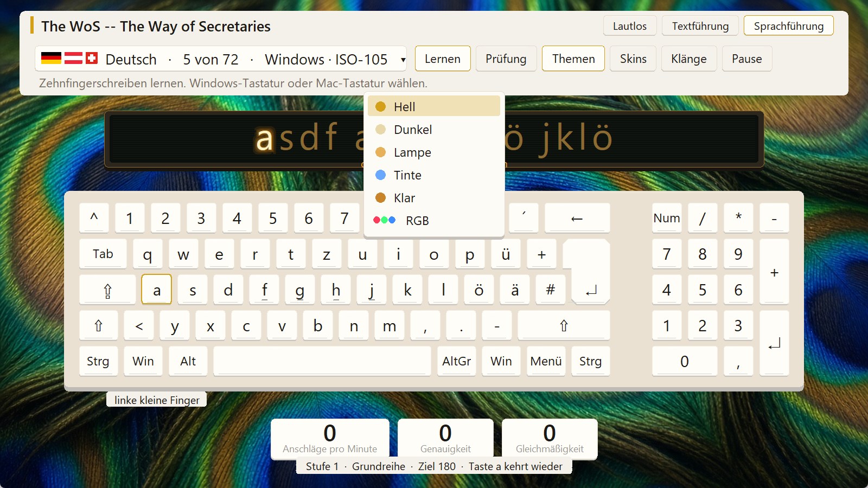Click the caret ^ key

pos(94,218)
